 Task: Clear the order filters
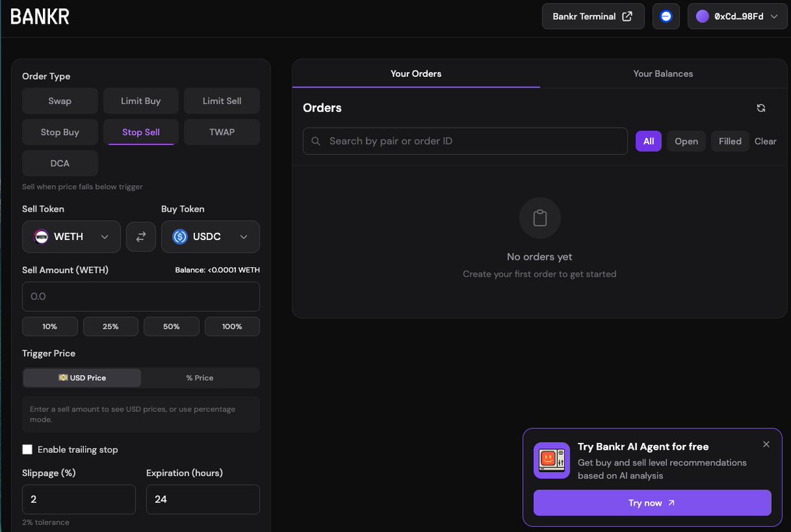click(765, 141)
